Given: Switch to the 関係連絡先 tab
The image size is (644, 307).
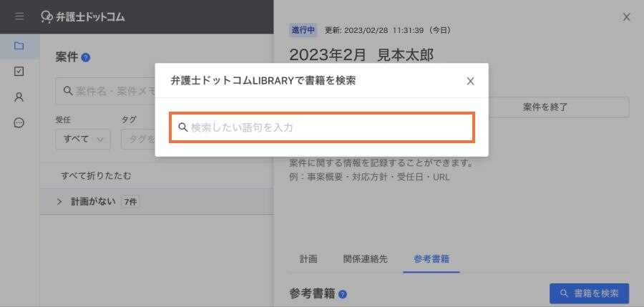Looking at the screenshot, I should tap(365, 259).
